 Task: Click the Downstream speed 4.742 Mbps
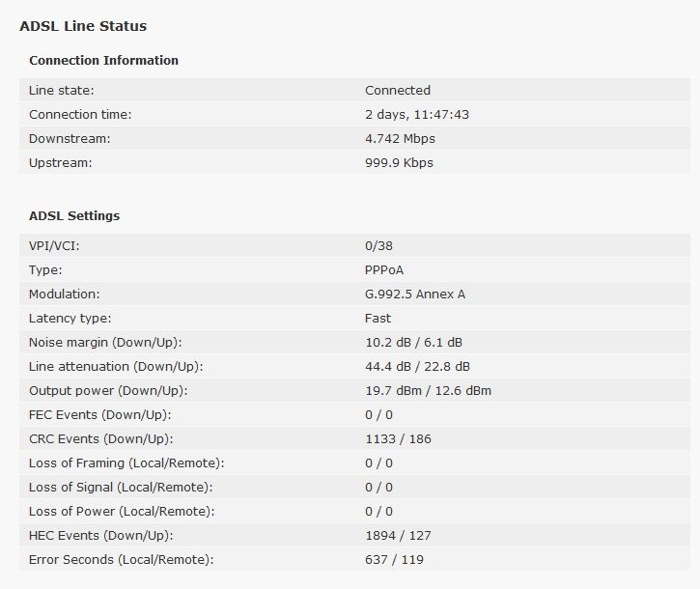tap(400, 138)
